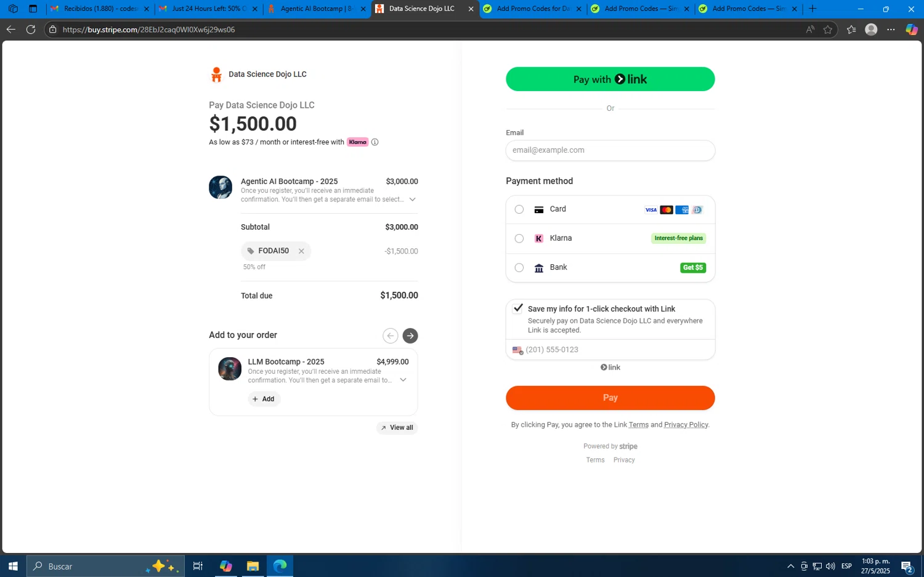This screenshot has height=577, width=924.
Task: Expand the LLM Bootcamp description
Action: click(403, 380)
